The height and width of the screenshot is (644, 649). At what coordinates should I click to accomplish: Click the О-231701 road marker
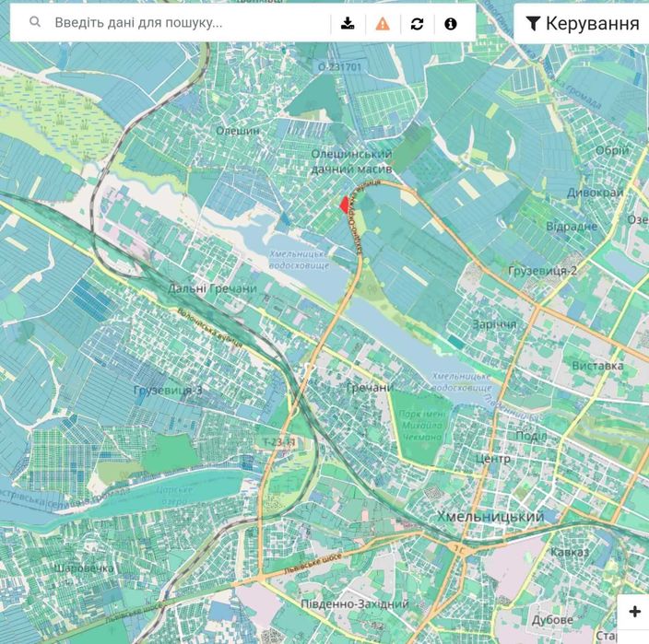tap(340, 67)
